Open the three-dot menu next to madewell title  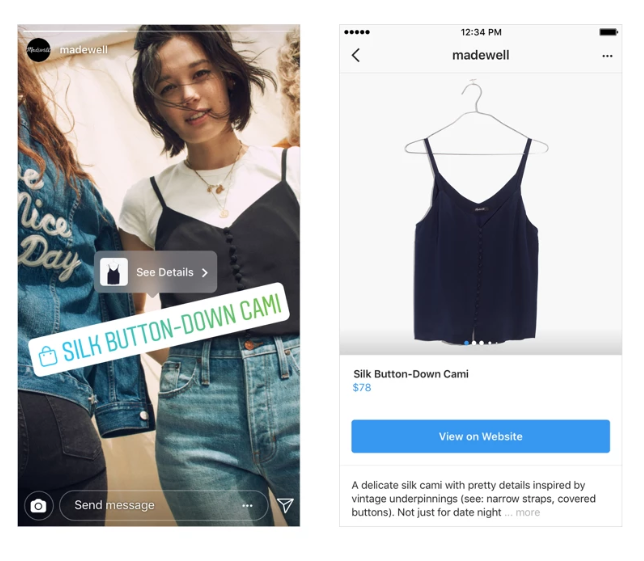click(607, 56)
